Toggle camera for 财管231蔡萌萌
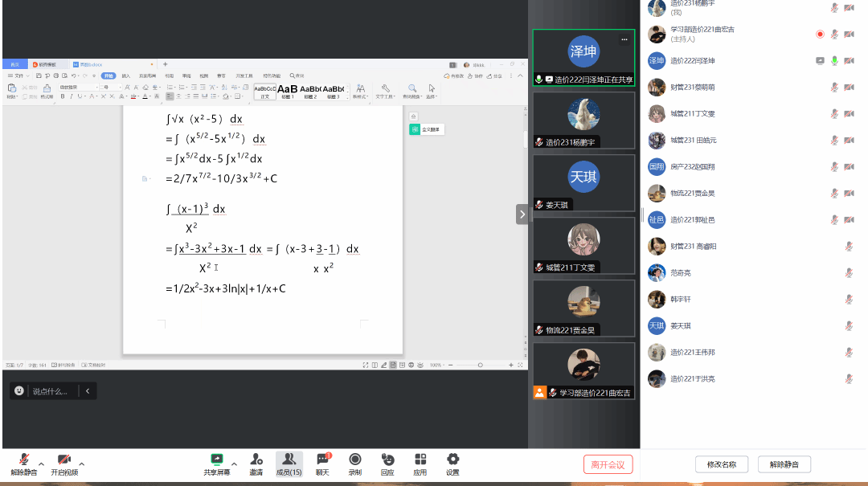 coord(849,87)
